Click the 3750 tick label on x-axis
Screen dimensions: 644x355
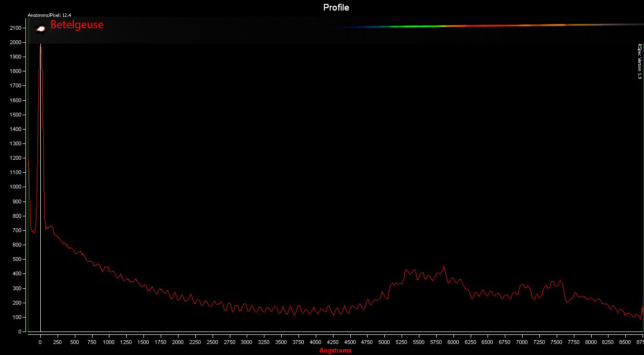pyautogui.click(x=298, y=343)
